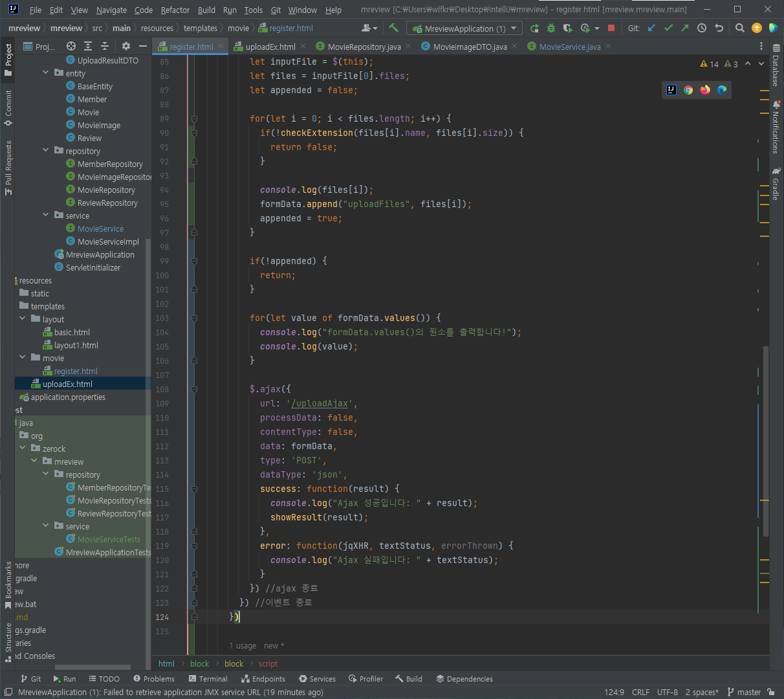Click Select Opened File target icon
784x699 pixels.
pos(71,46)
